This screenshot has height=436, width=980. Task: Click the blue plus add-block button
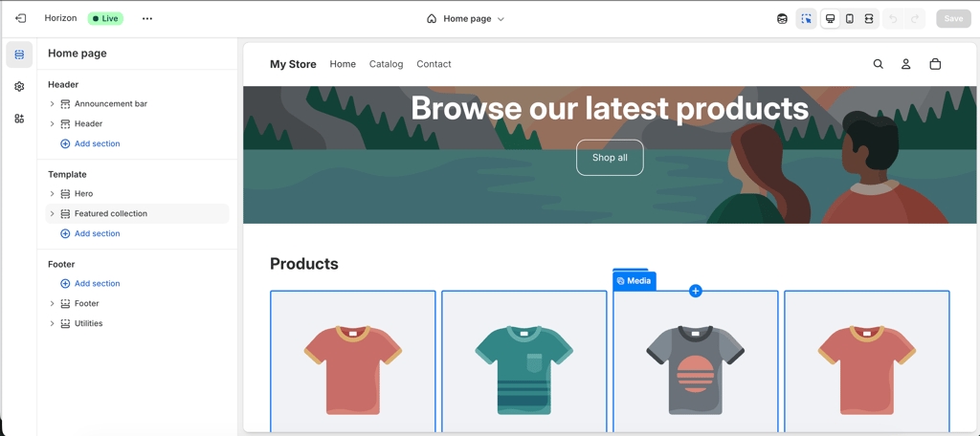(696, 291)
